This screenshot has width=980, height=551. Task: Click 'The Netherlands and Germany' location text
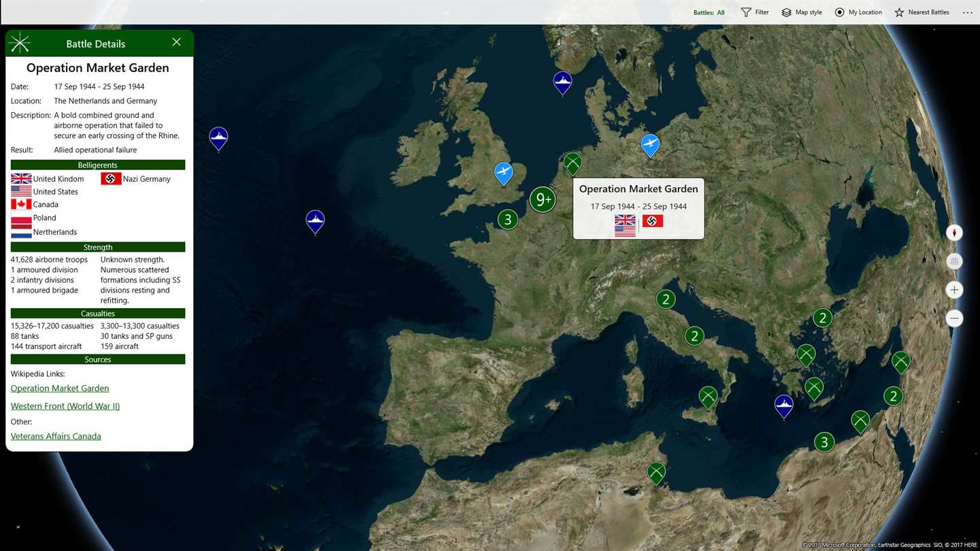(x=105, y=101)
